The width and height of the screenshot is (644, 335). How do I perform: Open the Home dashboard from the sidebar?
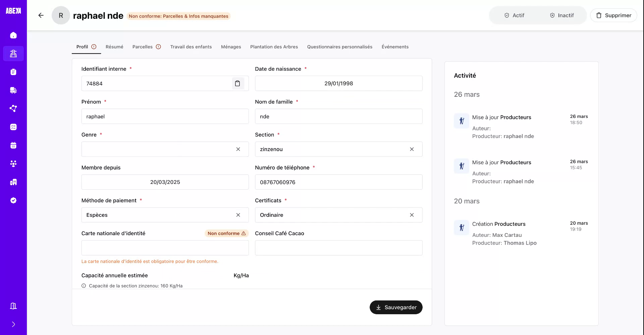[x=13, y=35]
